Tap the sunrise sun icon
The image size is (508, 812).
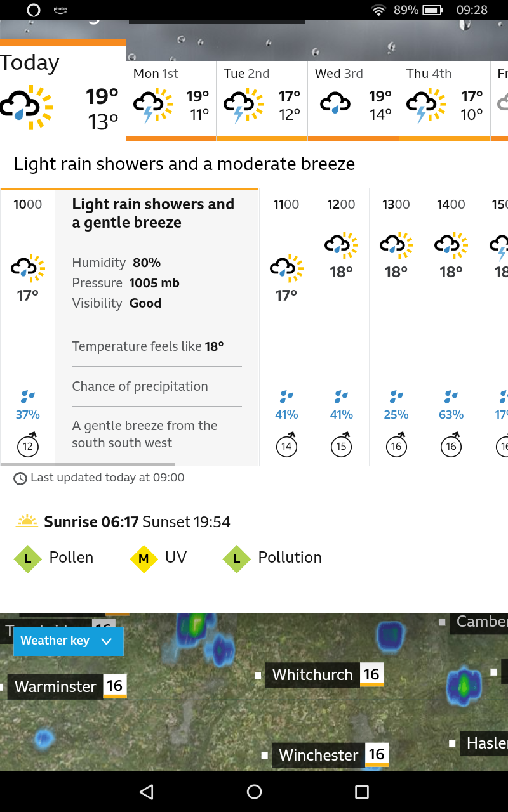(x=27, y=521)
